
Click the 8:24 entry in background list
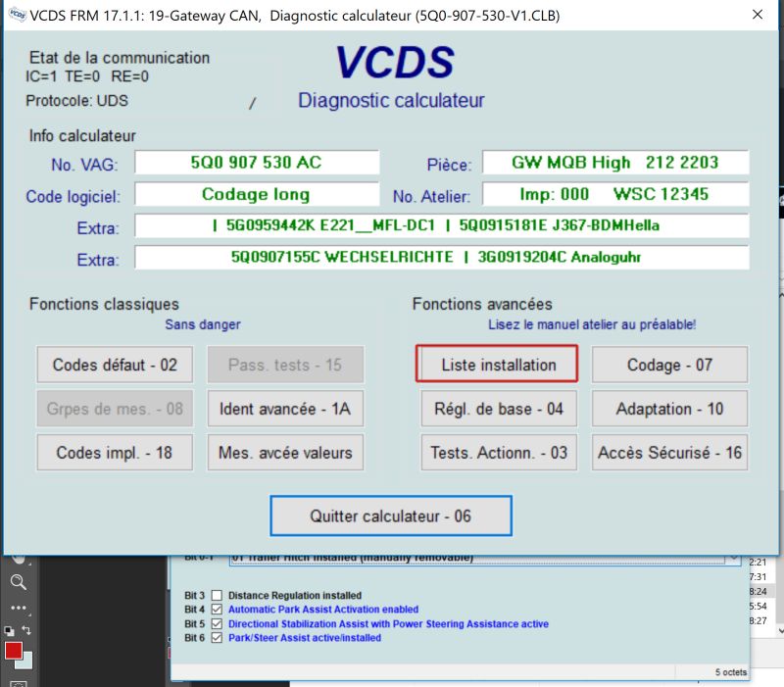(758, 592)
